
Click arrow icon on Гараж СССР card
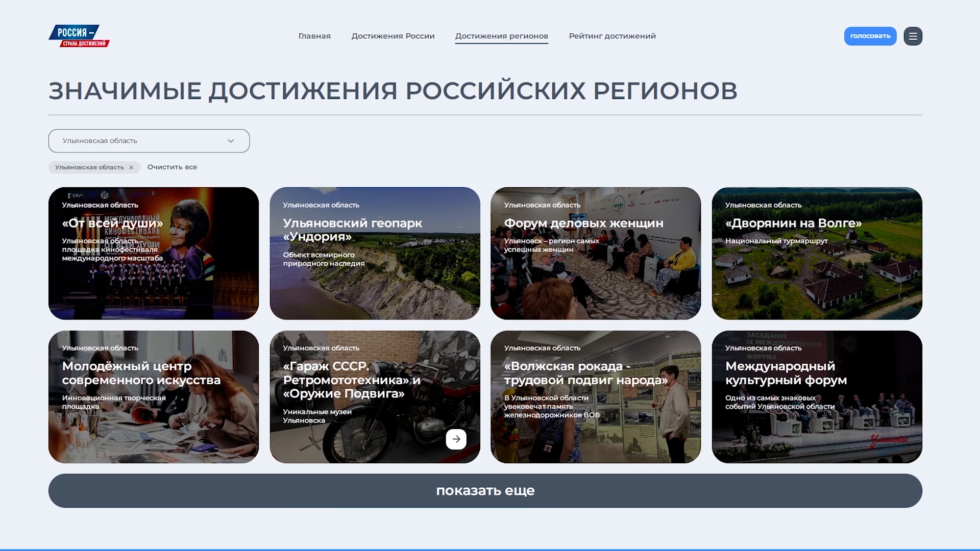point(456,439)
